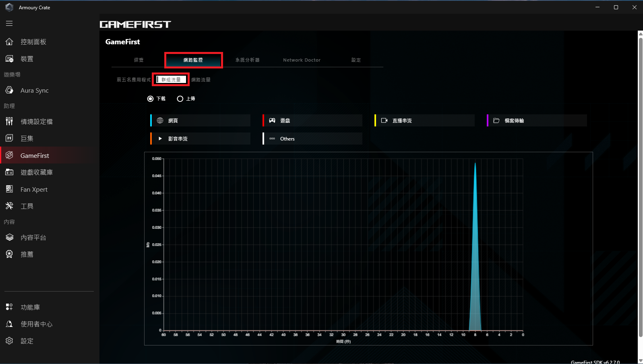Maximize the Armoury Crate window
643x364 pixels.
tap(616, 7)
